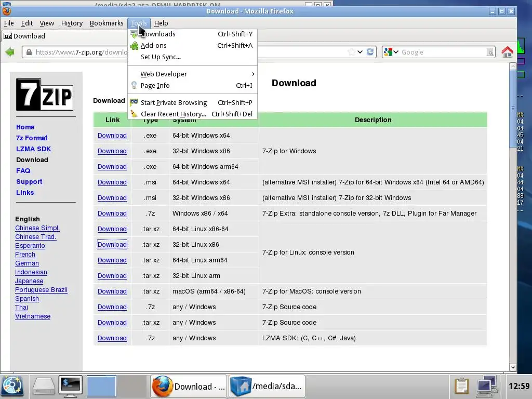Switch language to Esperanto
The width and height of the screenshot is (532, 399).
click(x=30, y=246)
